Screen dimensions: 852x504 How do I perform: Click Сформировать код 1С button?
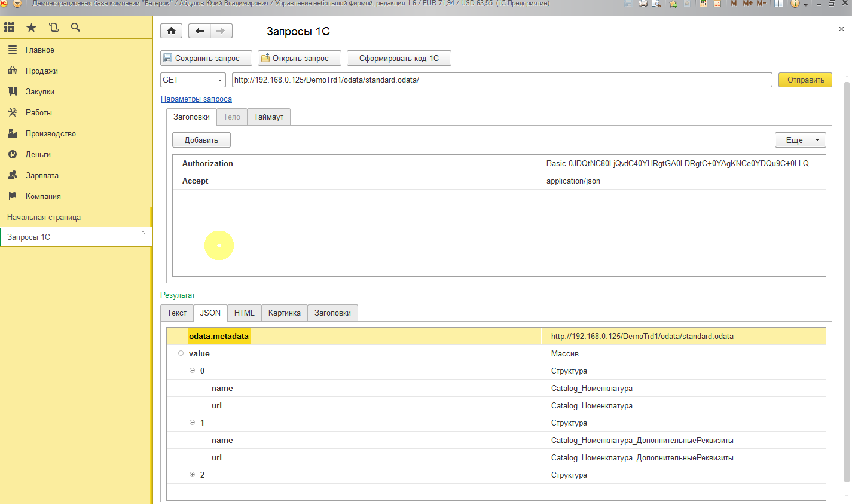click(399, 58)
